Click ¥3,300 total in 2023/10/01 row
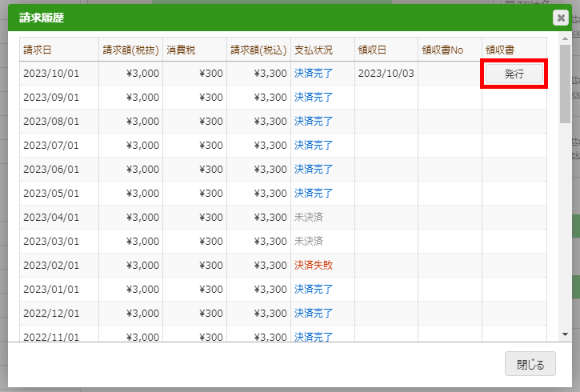Screen dimensions: 580x392 270,74
